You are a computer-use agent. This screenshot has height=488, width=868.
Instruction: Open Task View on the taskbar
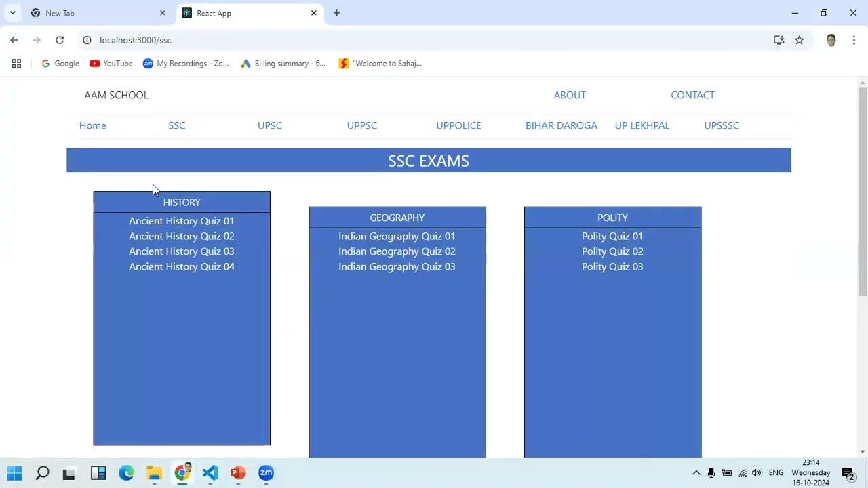pos(68,473)
